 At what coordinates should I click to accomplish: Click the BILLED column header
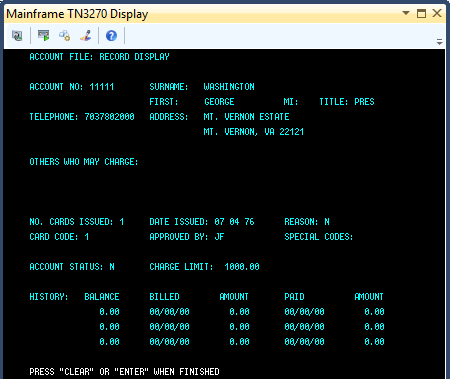point(164,297)
